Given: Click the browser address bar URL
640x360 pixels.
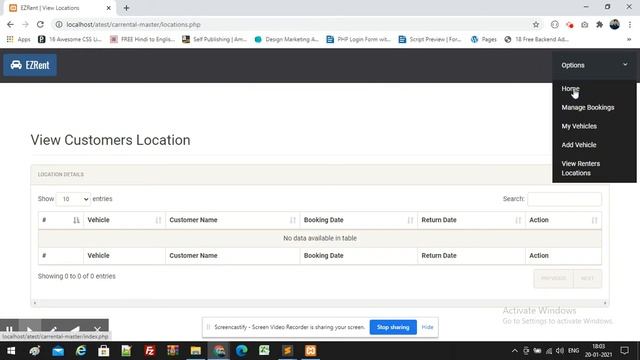Looking at the screenshot, I should tap(133, 24).
